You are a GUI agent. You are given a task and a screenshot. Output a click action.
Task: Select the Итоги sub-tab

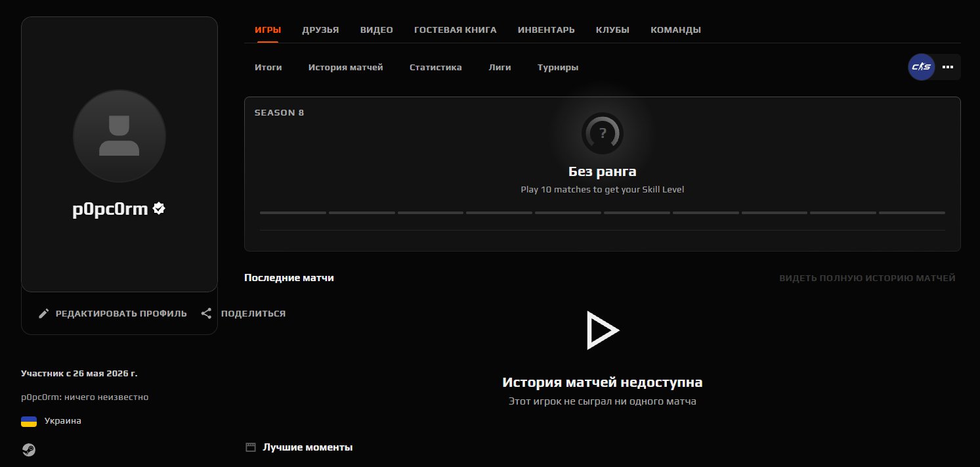[268, 68]
